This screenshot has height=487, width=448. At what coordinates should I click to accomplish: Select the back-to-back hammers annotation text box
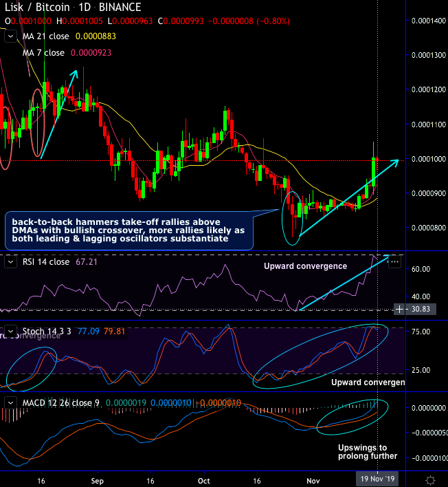coord(128,230)
